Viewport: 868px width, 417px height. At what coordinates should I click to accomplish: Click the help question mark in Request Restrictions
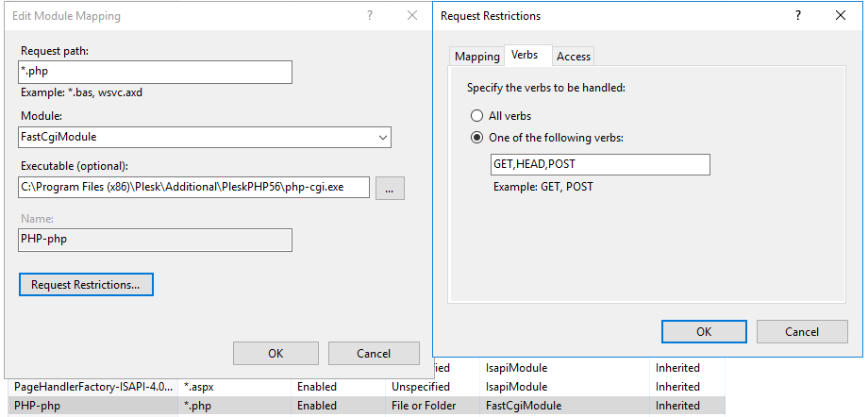click(798, 16)
